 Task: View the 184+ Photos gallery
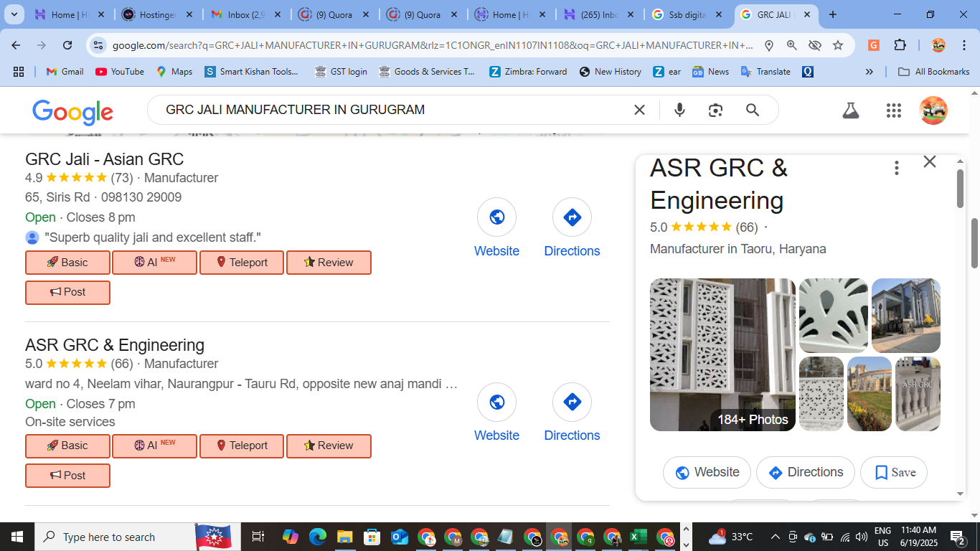(752, 419)
